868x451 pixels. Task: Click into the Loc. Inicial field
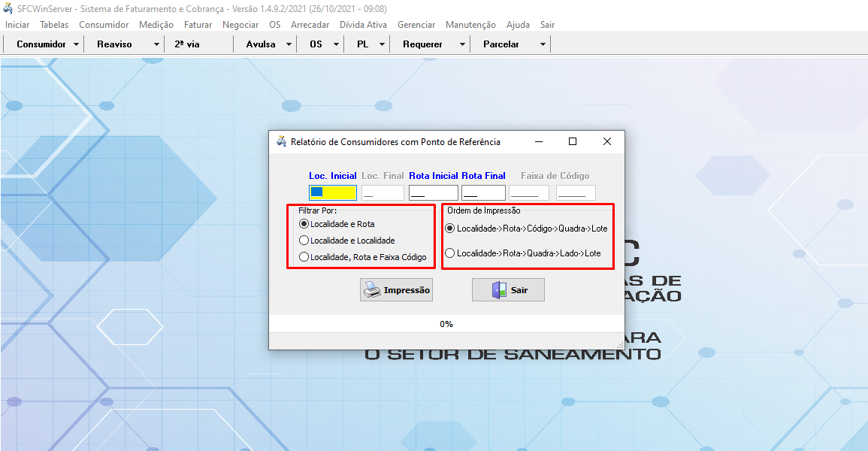point(332,193)
